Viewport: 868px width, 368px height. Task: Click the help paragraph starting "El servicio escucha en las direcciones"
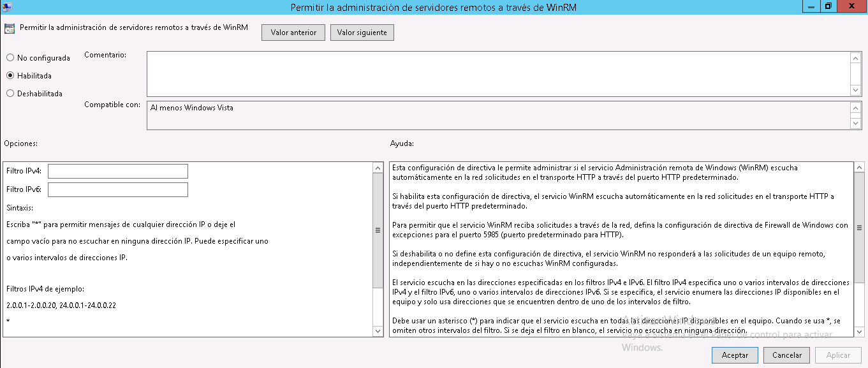coord(621,292)
